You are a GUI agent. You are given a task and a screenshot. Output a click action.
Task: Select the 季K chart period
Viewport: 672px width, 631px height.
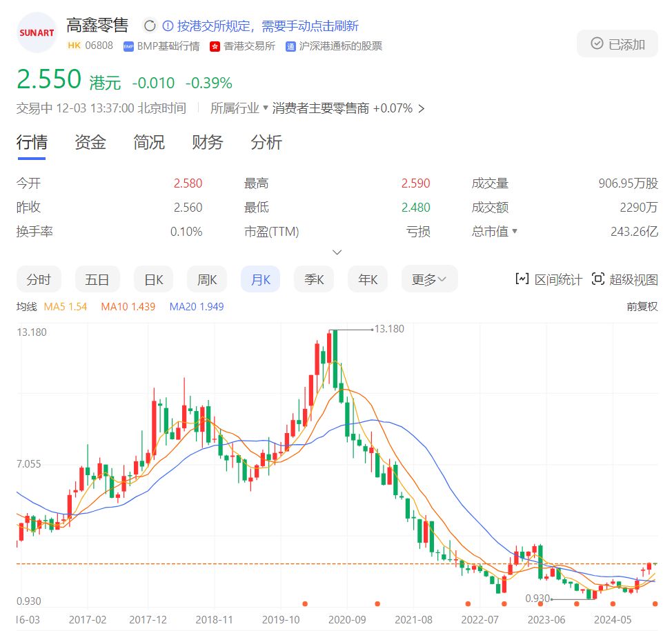314,279
